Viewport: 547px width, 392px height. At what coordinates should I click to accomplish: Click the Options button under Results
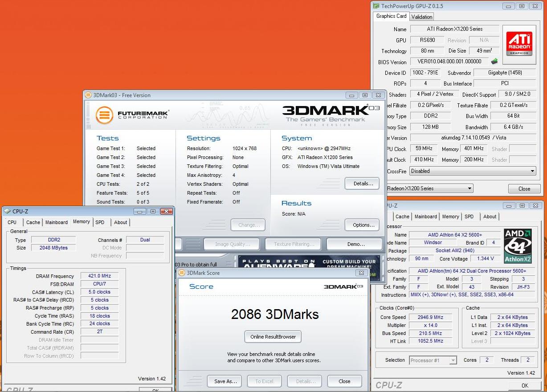(x=362, y=225)
